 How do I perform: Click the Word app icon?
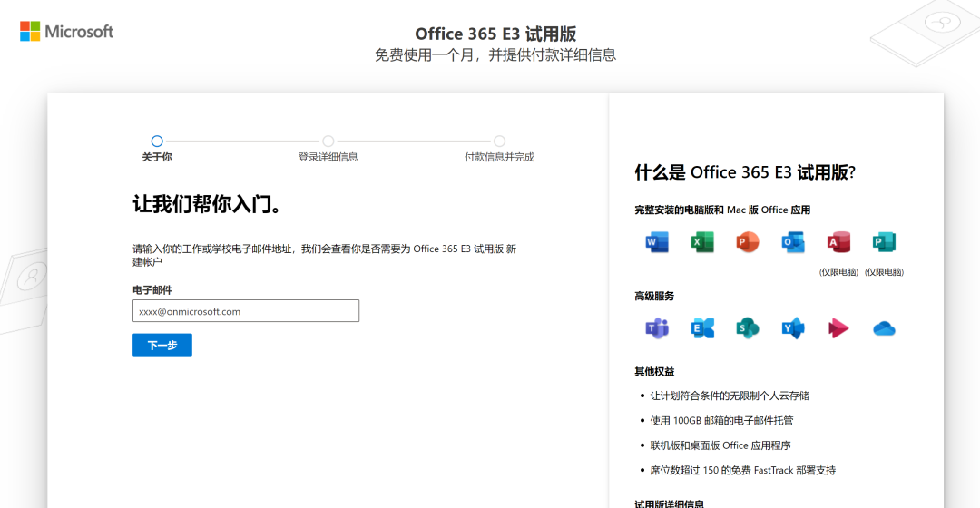point(657,242)
